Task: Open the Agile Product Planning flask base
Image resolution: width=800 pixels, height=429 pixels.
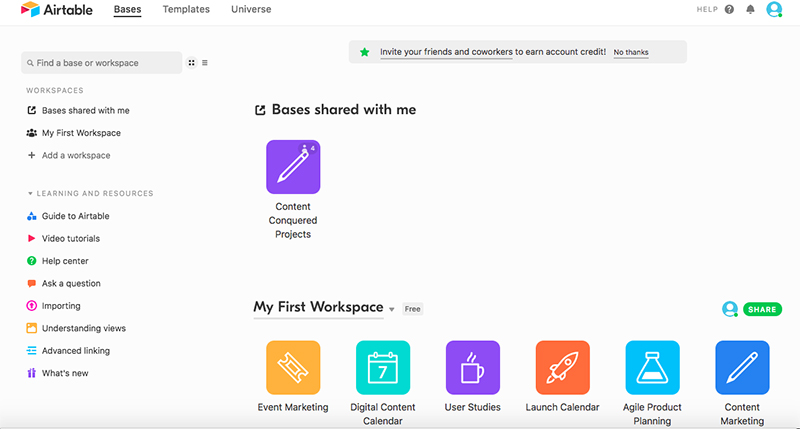Action: tap(652, 367)
